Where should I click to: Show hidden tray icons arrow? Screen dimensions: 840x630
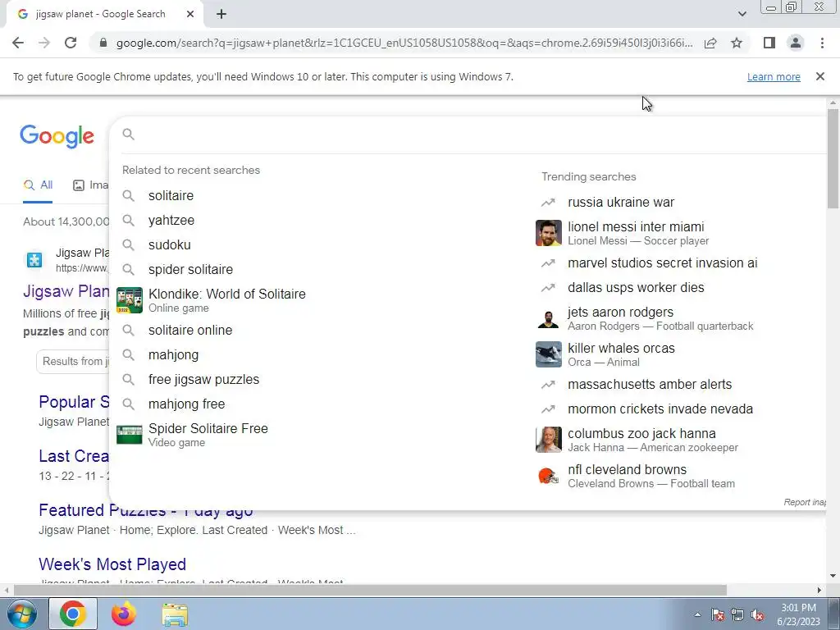click(697, 614)
